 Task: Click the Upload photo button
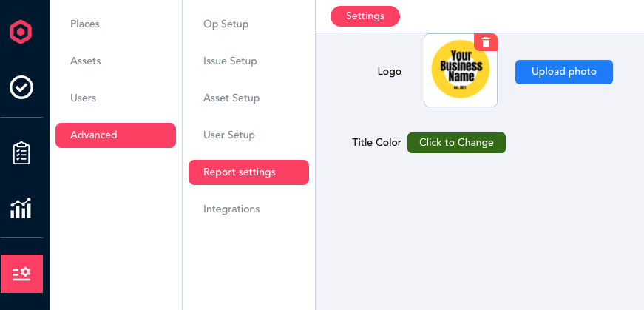[x=564, y=72]
